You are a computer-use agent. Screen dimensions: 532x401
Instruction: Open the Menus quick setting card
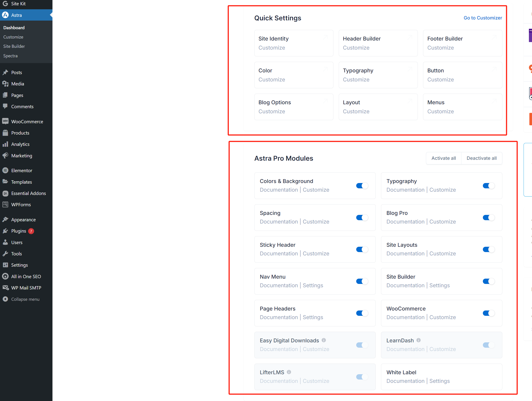coord(462,107)
